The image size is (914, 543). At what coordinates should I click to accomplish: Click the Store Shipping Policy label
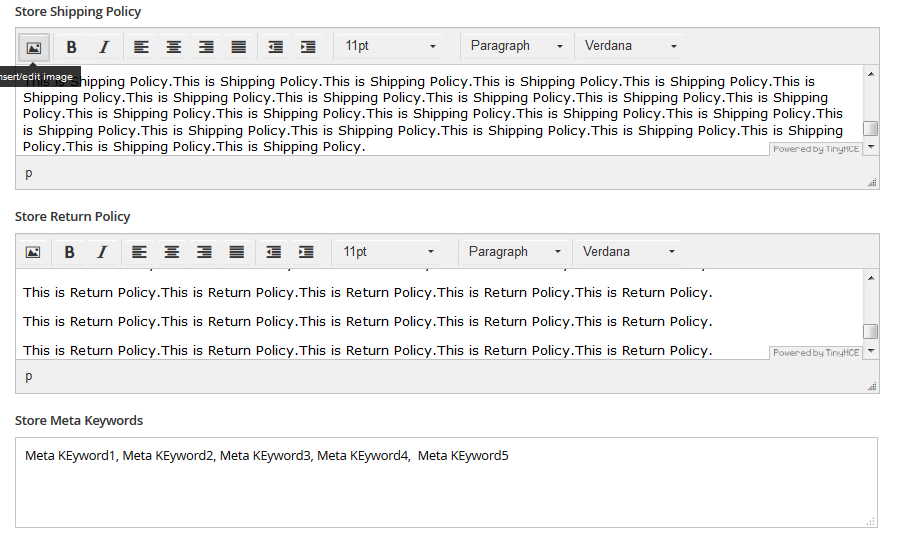click(x=78, y=12)
